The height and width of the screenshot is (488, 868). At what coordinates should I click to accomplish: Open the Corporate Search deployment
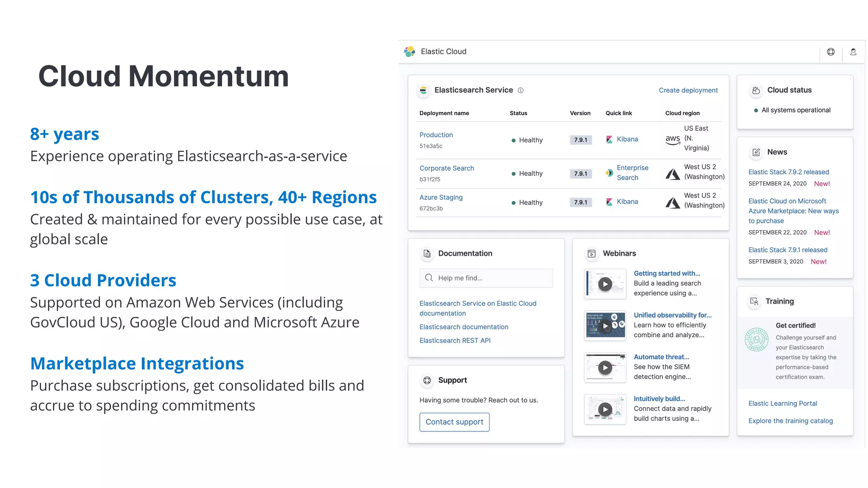tap(447, 168)
